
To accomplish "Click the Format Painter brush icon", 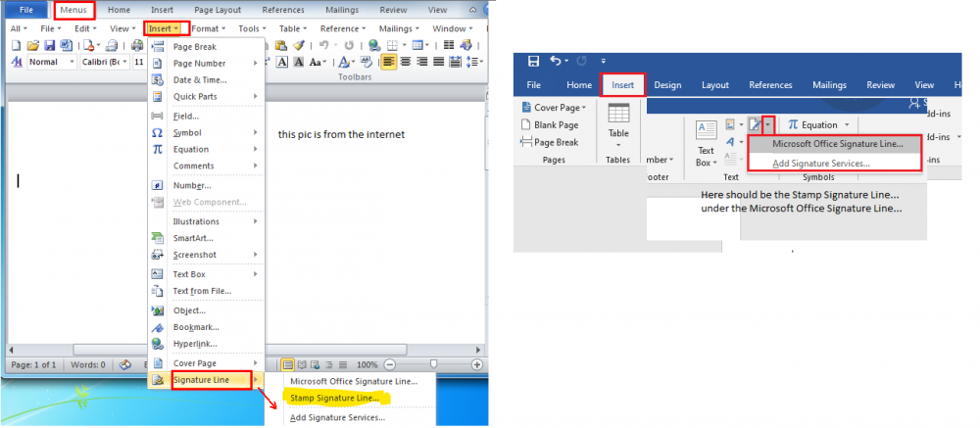I will 298,45.
